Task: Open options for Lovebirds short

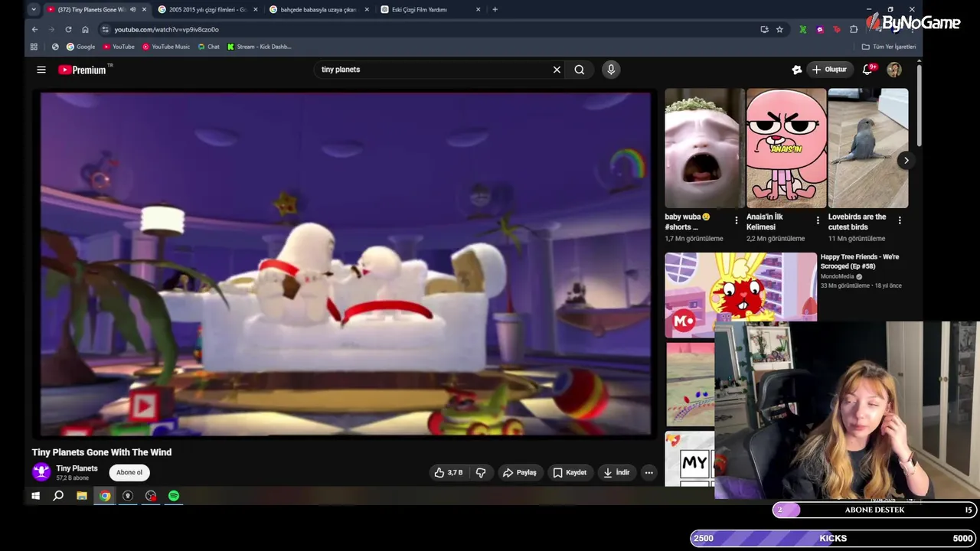Action: tap(900, 220)
